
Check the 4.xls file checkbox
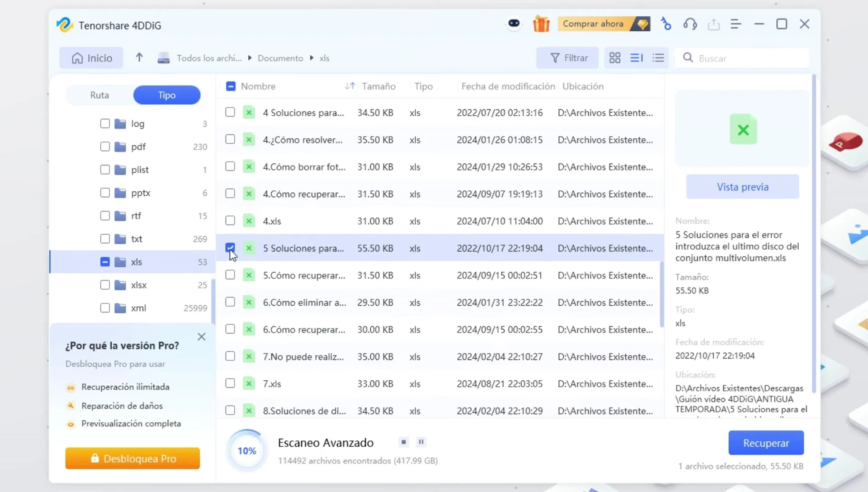pos(230,220)
